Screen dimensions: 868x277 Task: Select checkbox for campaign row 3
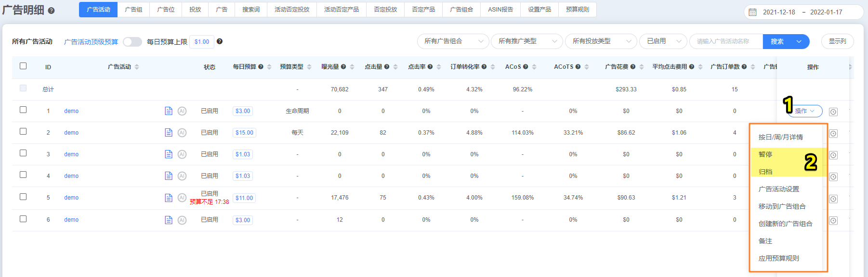click(23, 153)
